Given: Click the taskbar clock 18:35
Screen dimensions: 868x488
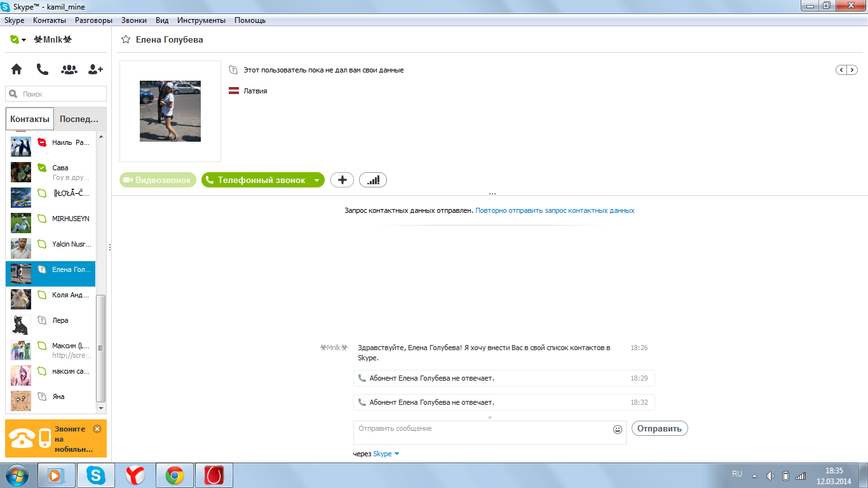Looking at the screenshot, I should (x=834, y=471).
